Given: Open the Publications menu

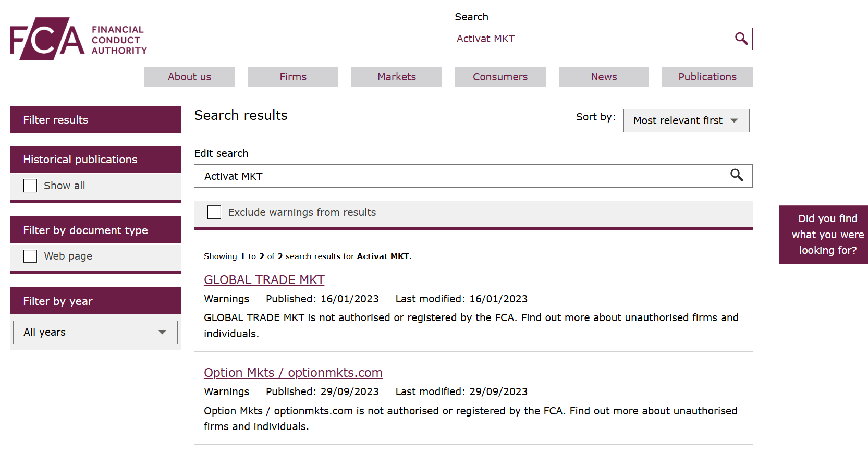Looking at the screenshot, I should [707, 77].
